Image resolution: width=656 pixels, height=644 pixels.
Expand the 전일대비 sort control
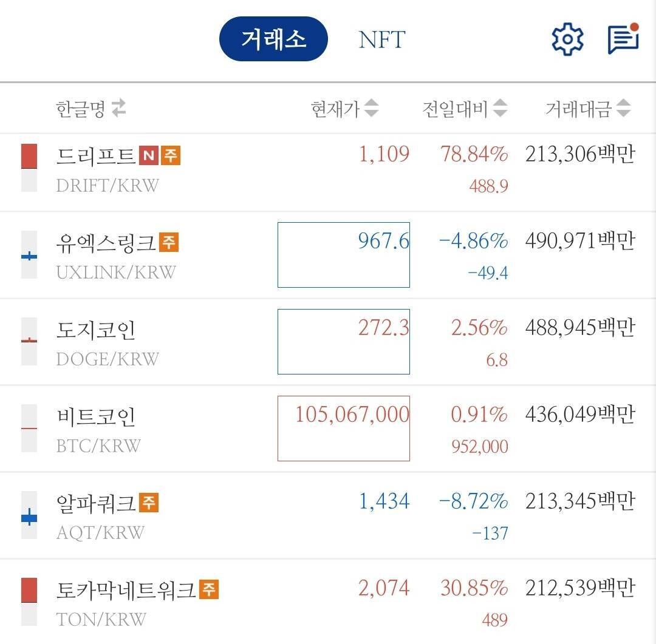pyautogui.click(x=499, y=108)
